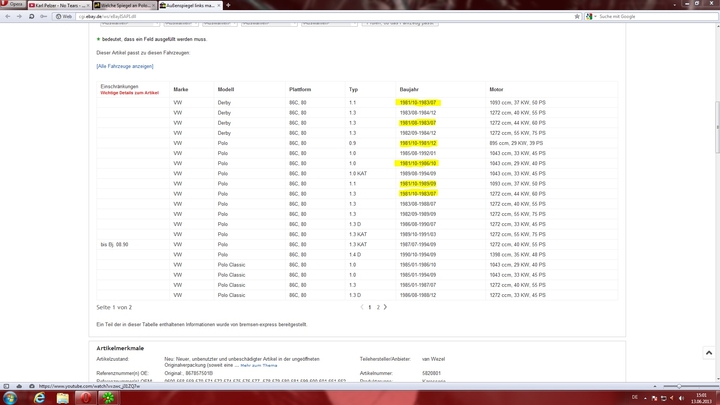Click the Motor column header

point(496,90)
